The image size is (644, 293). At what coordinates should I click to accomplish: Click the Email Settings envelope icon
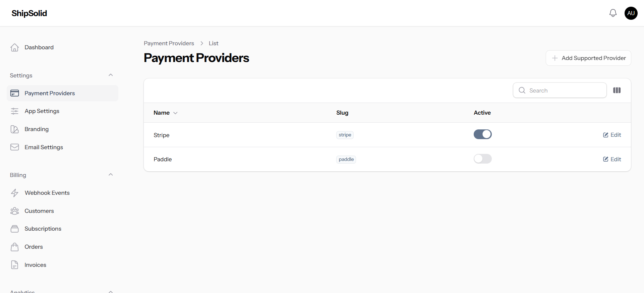pyautogui.click(x=14, y=147)
